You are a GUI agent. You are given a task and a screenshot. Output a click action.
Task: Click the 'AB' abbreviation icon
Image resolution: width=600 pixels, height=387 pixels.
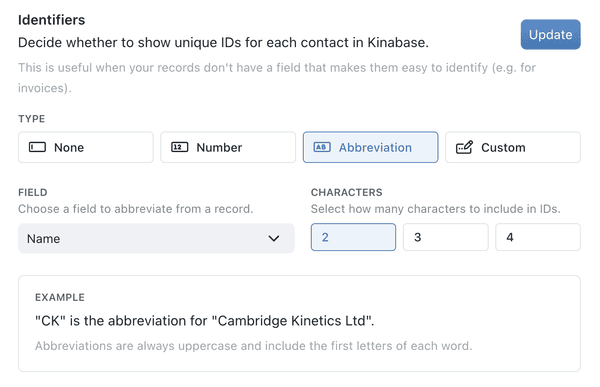(322, 147)
